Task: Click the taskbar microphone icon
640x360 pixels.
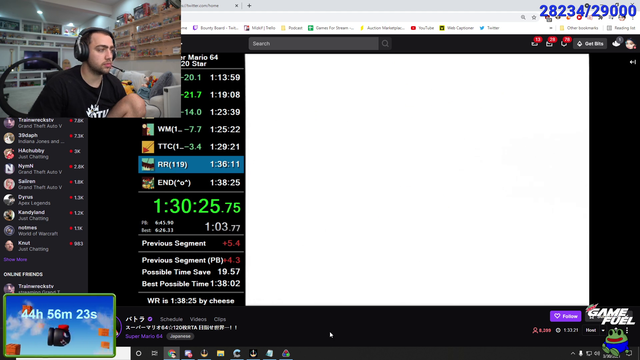Action: [x=580, y=353]
